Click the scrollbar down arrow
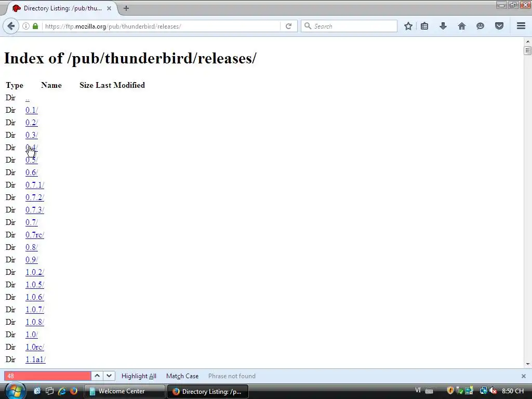Viewport: 532px width, 399px height. [x=528, y=364]
